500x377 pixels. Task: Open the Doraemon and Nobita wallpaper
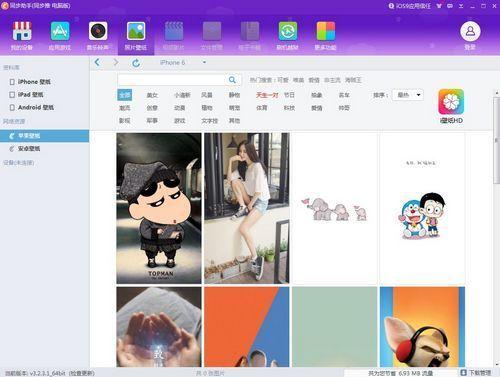click(x=422, y=208)
